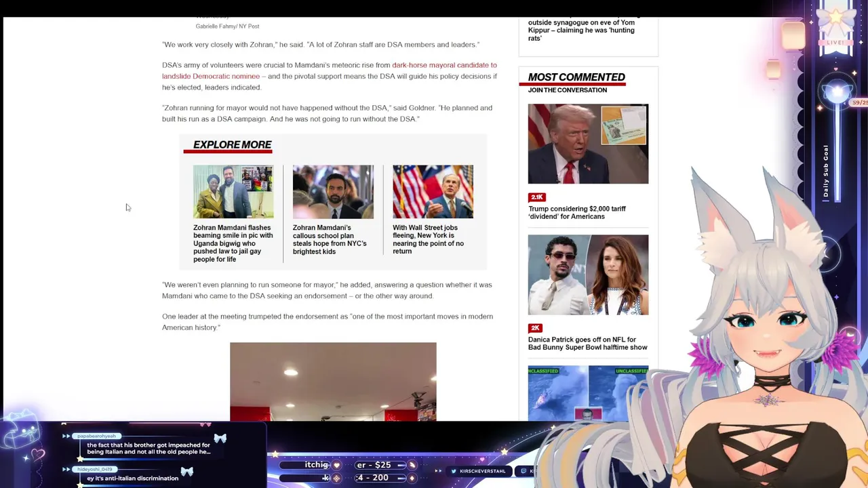The image size is (868, 488).
Task: Click the 'Most Commented' heading
Action: [x=576, y=77]
